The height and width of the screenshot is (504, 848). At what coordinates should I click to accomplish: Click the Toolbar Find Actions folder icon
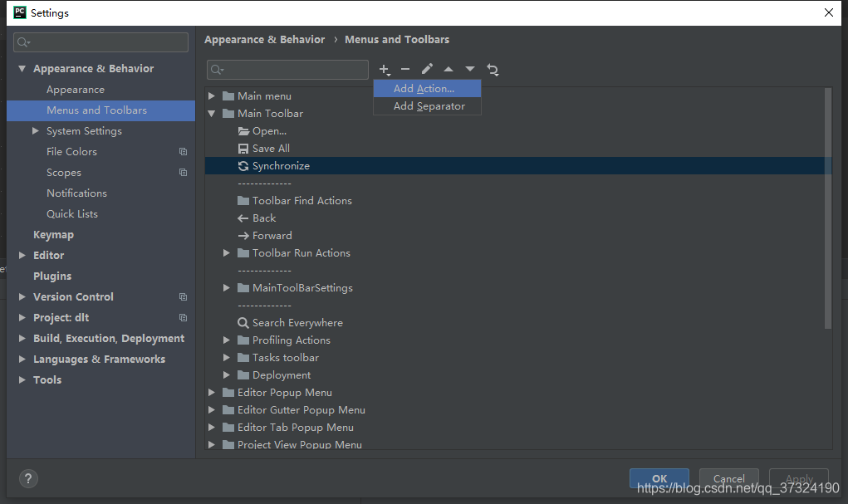243,201
